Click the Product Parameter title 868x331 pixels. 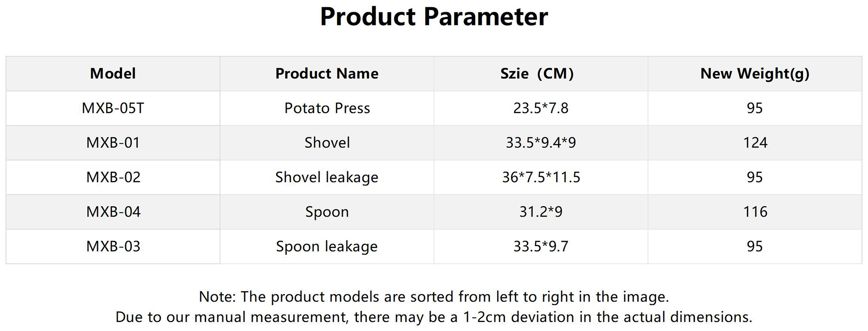tap(434, 17)
